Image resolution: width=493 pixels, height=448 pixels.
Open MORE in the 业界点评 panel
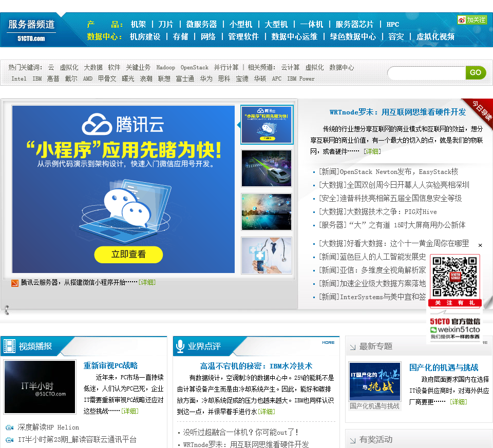click(328, 342)
